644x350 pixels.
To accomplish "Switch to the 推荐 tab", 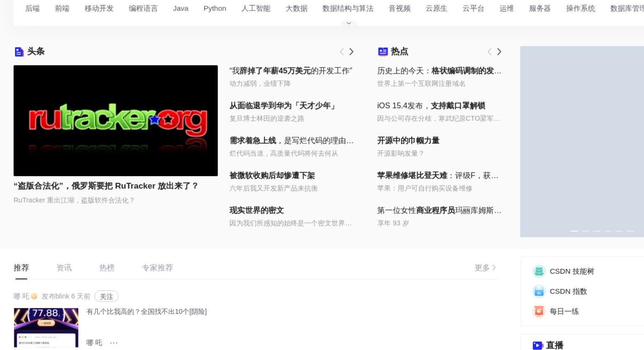I will (x=21, y=268).
